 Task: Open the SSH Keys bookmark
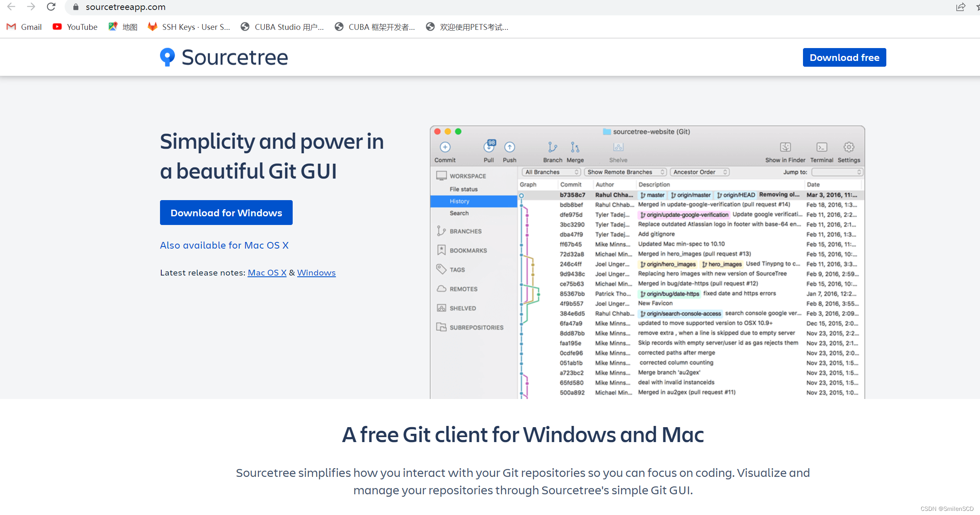(x=189, y=27)
